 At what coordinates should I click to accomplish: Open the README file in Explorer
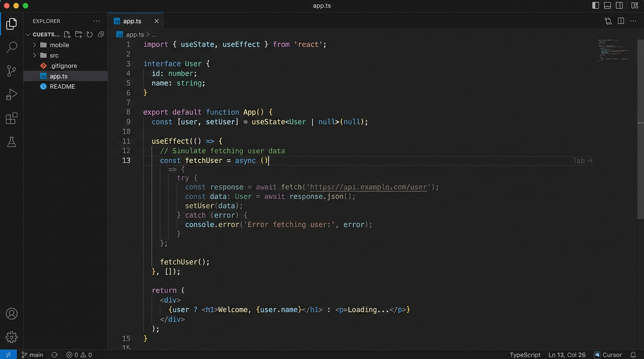tap(62, 86)
